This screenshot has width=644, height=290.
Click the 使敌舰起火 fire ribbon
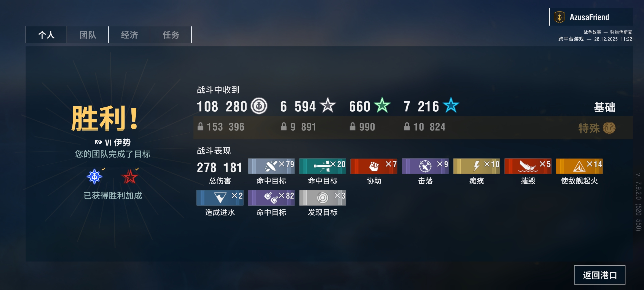579,166
